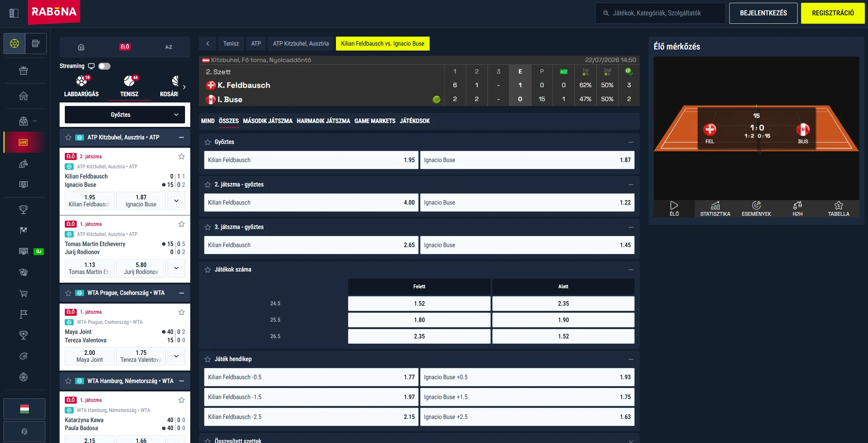Favorite the ATP Kitzbuhel league star

pos(68,137)
